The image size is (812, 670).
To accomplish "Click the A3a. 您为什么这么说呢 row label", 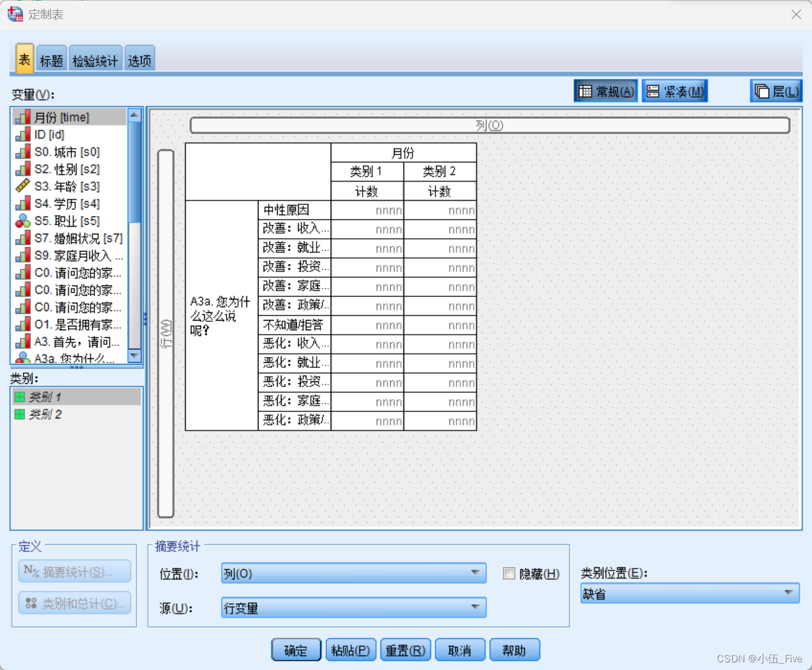I will click(222, 316).
